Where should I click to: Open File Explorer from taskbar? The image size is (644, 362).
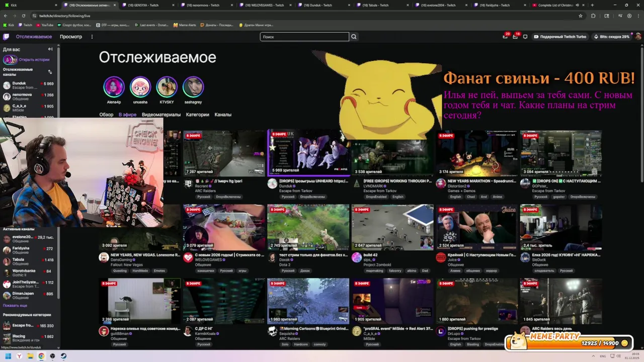(x=30, y=356)
